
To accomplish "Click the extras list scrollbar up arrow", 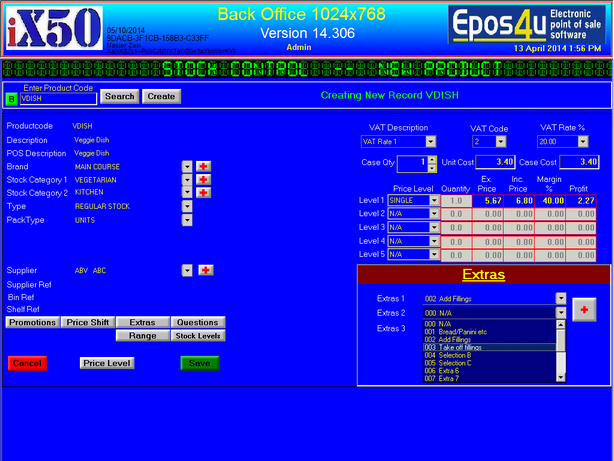I will click(561, 325).
